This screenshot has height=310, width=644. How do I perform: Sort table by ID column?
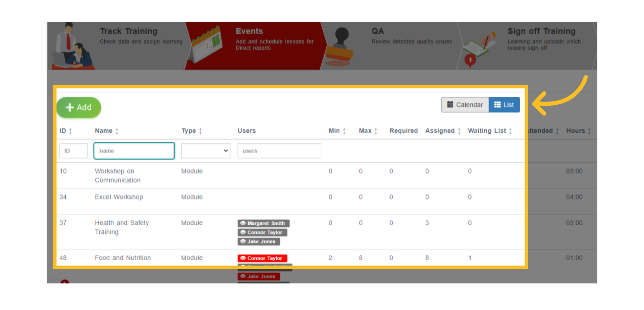pos(66,131)
